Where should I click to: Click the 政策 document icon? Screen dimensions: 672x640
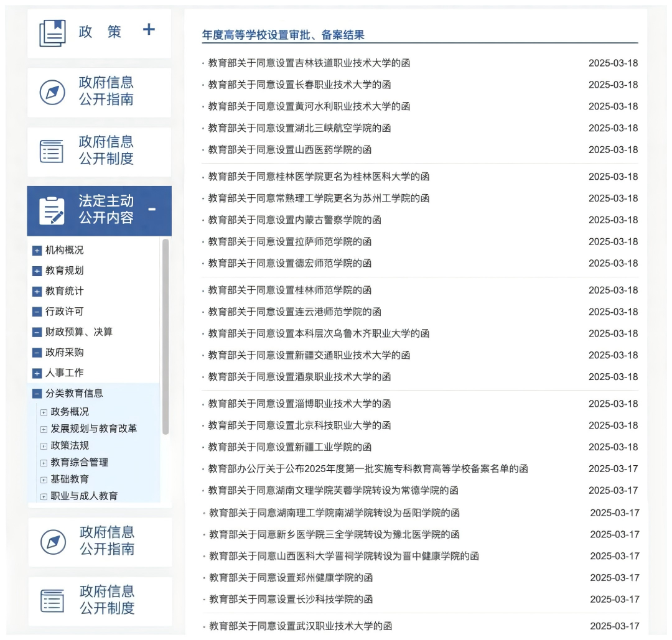point(52,32)
